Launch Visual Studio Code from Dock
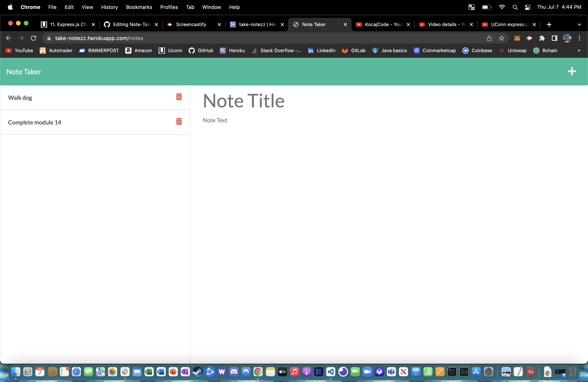Viewport: 588px width, 382px height. click(x=331, y=372)
